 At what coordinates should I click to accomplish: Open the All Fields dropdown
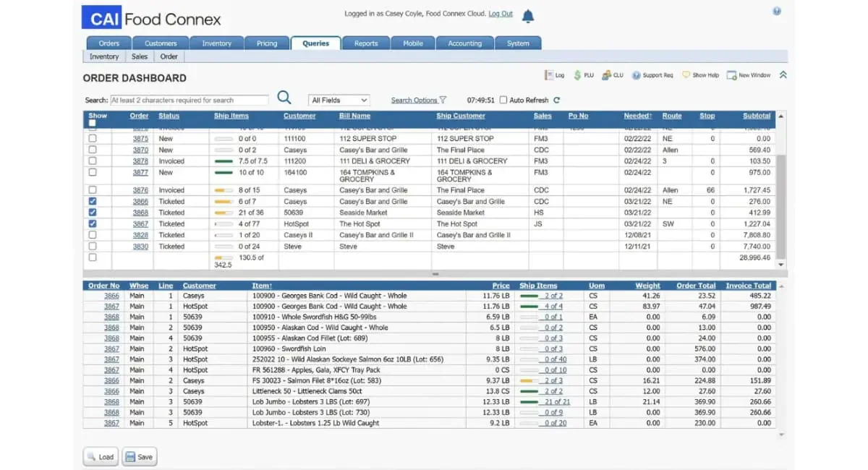click(x=339, y=101)
